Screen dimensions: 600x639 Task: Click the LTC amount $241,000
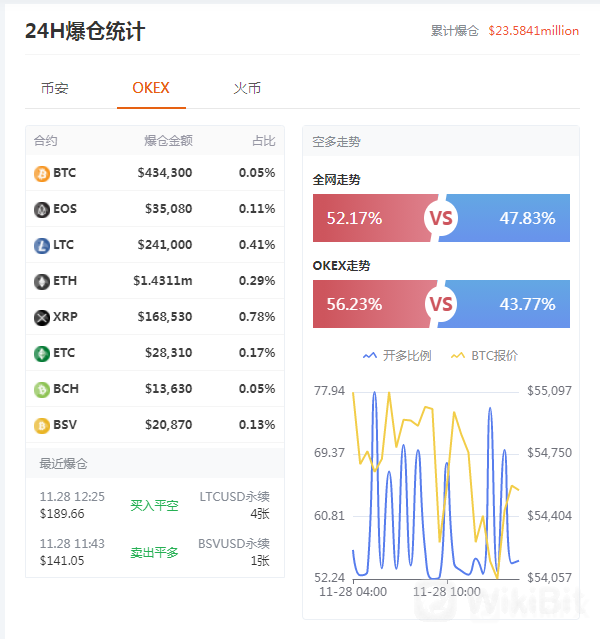click(x=165, y=245)
